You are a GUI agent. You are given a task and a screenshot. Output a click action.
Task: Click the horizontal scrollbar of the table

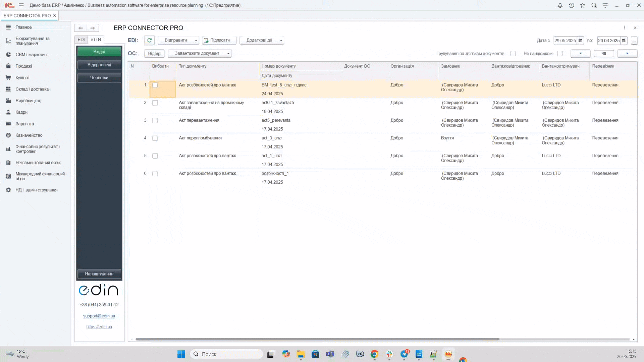[317, 339]
